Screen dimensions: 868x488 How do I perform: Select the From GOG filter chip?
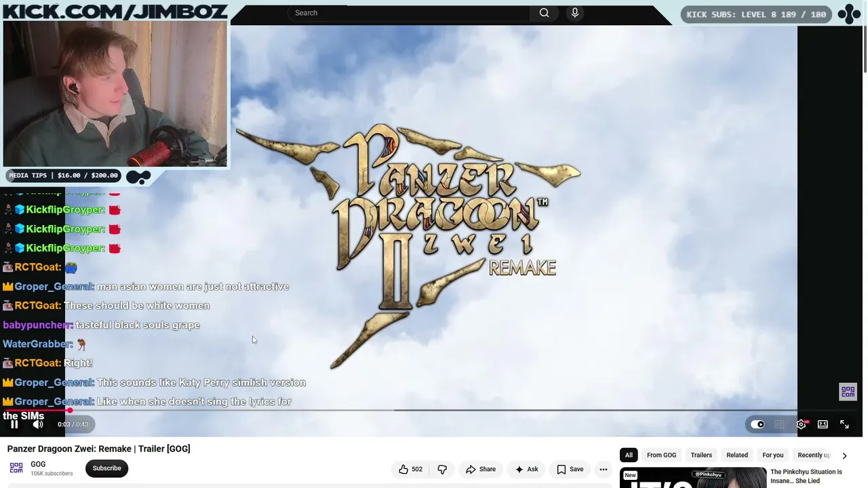tap(661, 455)
